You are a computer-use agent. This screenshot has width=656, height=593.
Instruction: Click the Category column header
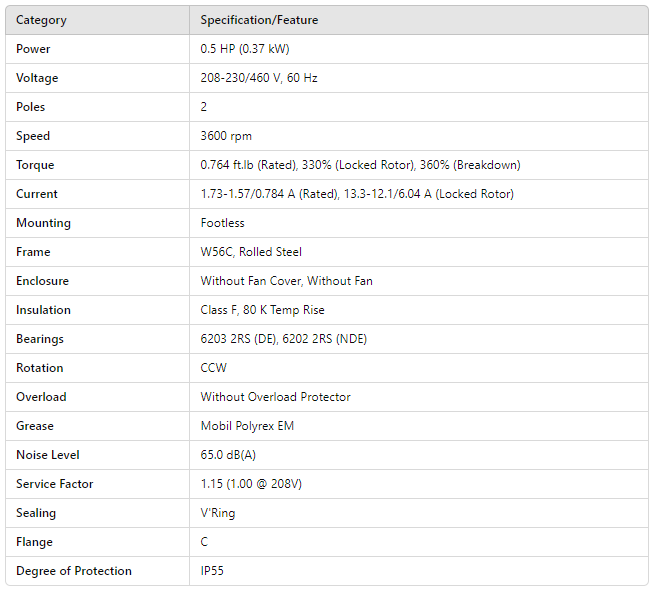(41, 20)
